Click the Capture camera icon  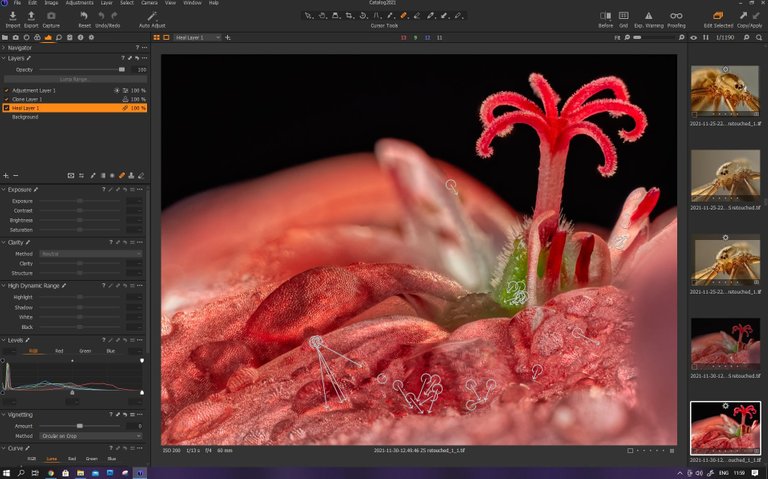point(51,16)
